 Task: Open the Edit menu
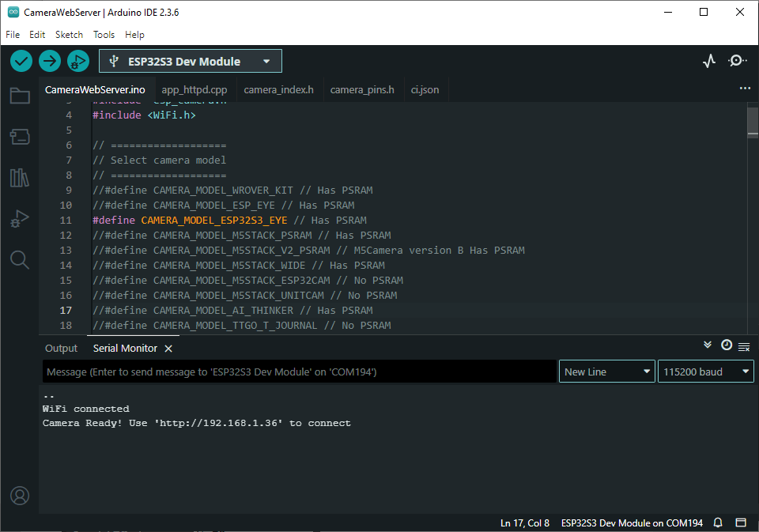(x=37, y=34)
